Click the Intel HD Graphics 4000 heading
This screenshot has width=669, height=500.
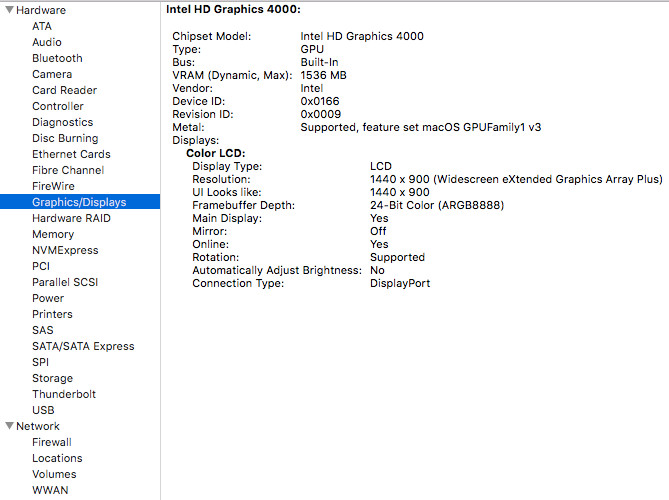click(233, 9)
